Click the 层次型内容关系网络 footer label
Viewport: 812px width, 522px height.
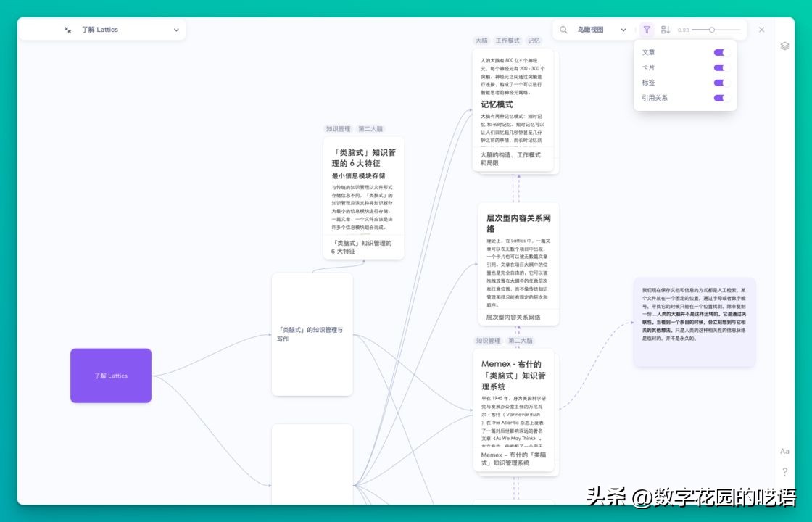(513, 317)
